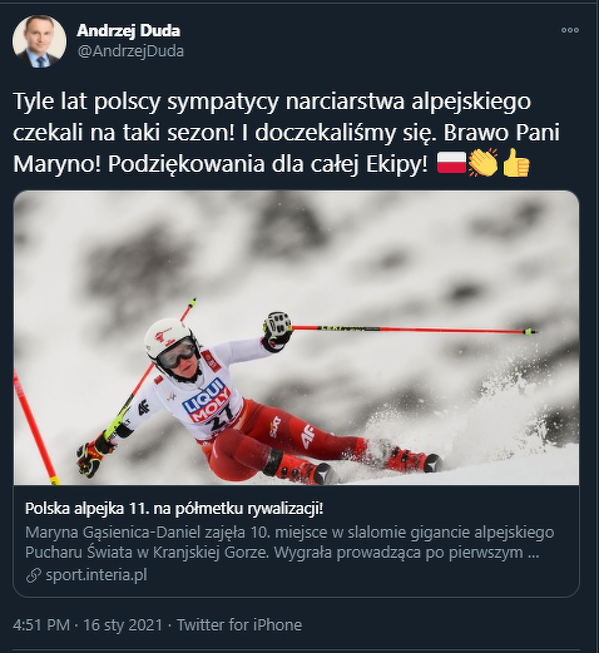Screen dimensions: 599x653
Task: Click the thumbs up emoji
Action: (x=516, y=163)
